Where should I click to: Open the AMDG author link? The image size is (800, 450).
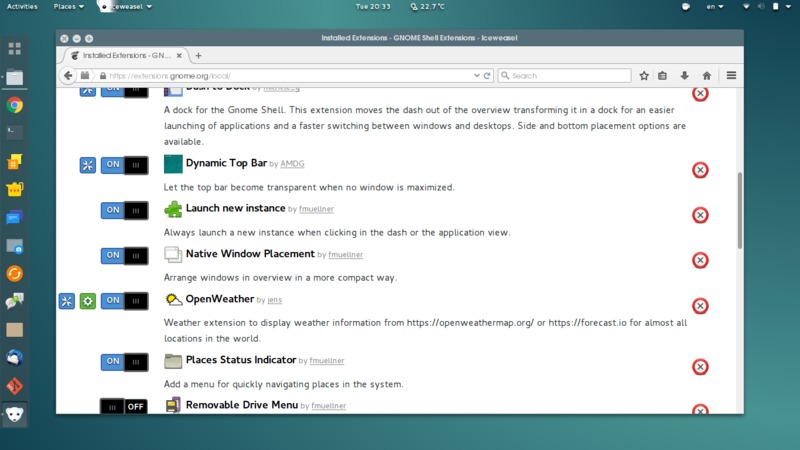coord(292,164)
